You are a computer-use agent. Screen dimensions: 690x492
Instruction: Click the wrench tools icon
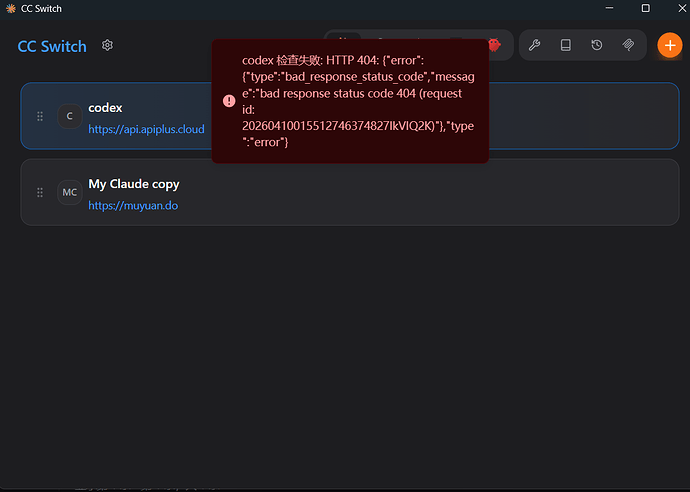pos(534,45)
